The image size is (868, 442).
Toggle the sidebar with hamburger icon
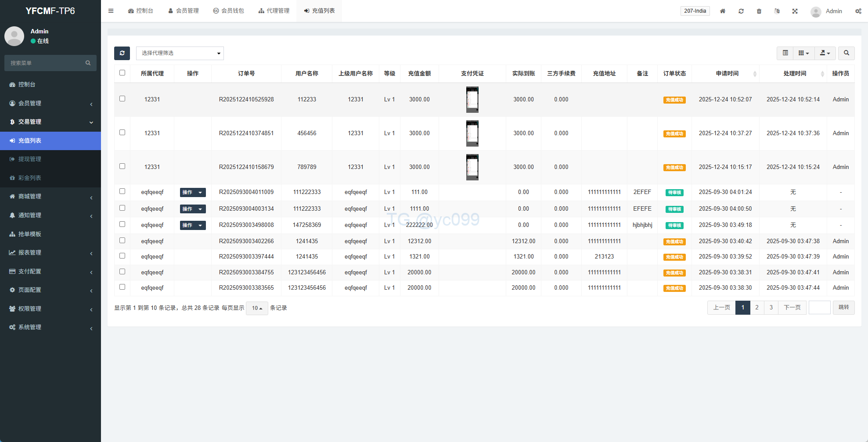click(x=111, y=11)
